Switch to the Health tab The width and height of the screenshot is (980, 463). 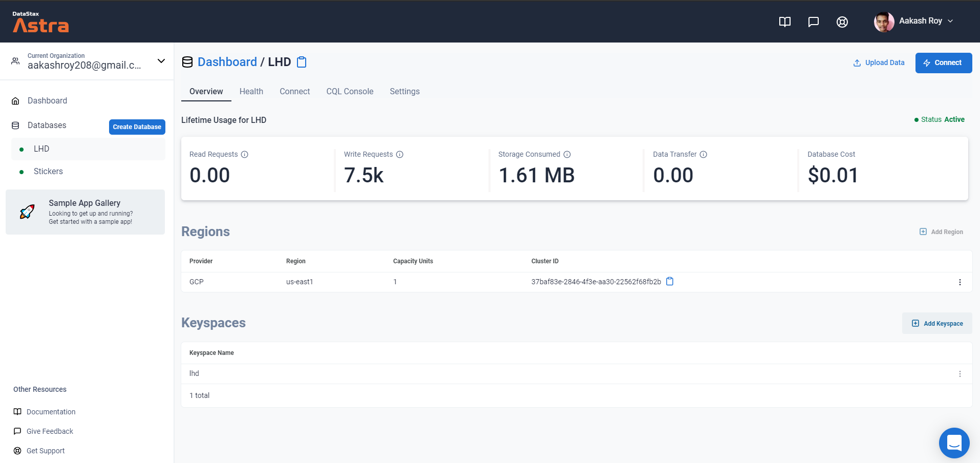point(251,92)
